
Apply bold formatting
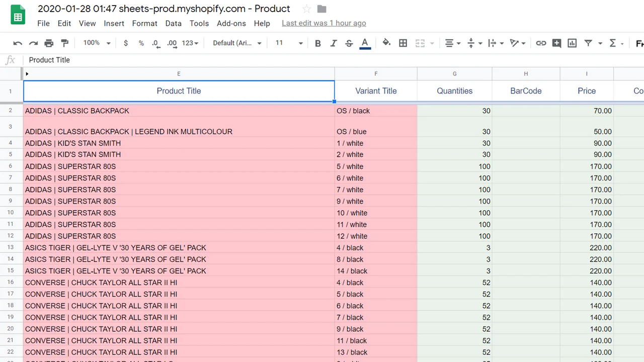click(317, 43)
